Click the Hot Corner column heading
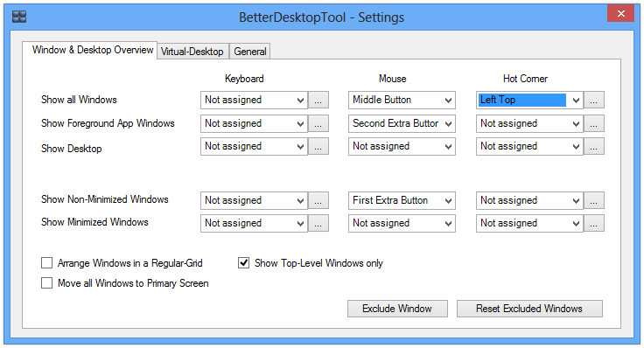The width and height of the screenshot is (644, 348). click(525, 79)
